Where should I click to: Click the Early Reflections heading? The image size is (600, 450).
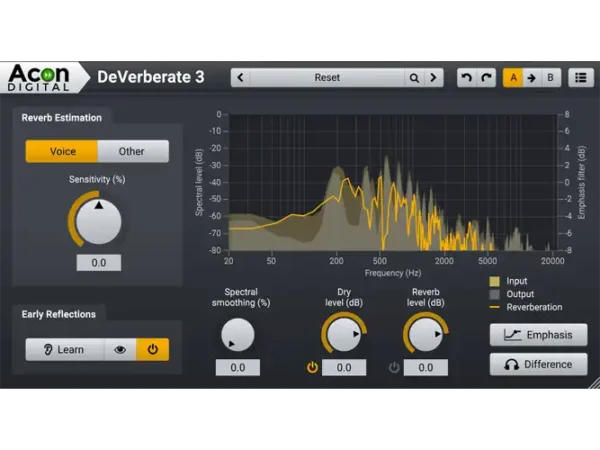tap(59, 314)
